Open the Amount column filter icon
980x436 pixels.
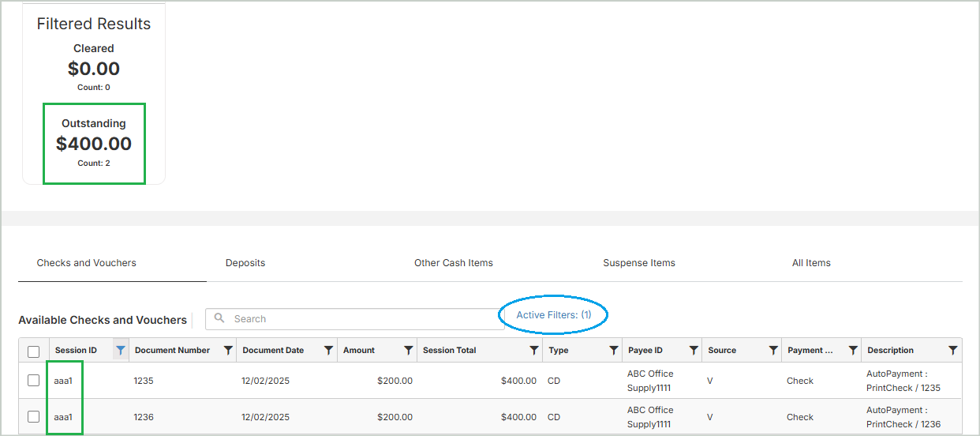[408, 351]
